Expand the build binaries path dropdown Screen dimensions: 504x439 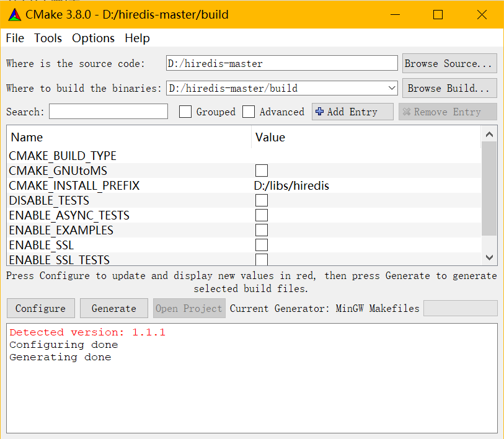(x=391, y=88)
